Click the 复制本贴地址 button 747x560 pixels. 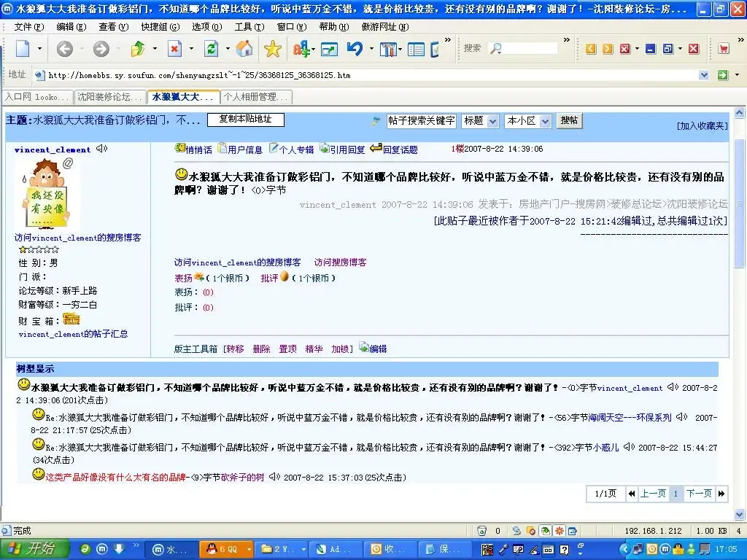coord(245,120)
